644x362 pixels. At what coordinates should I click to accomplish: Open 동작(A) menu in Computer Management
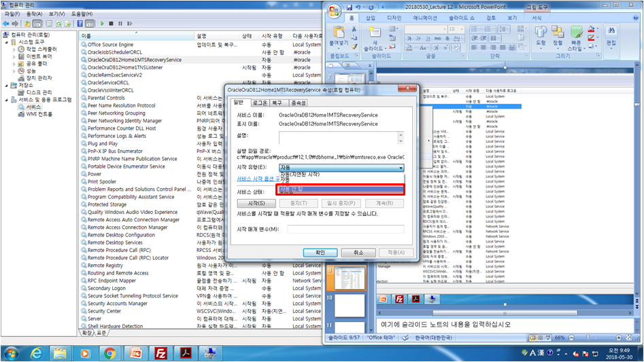click(34, 14)
